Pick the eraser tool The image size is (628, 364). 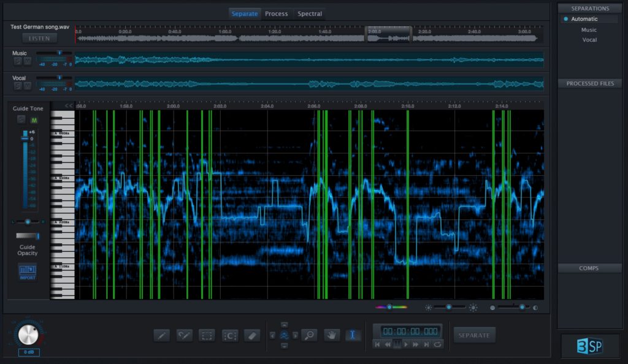click(x=252, y=335)
